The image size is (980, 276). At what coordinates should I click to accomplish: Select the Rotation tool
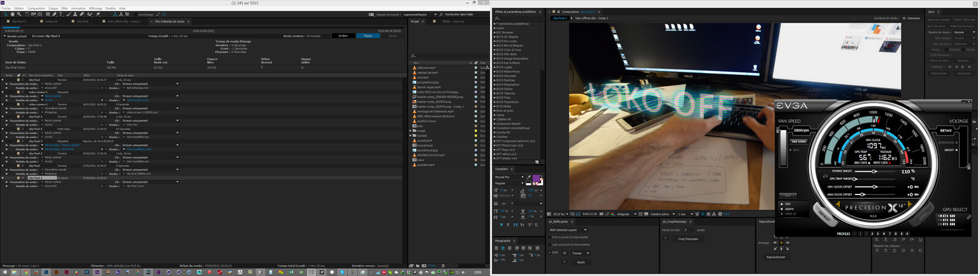coord(27,14)
